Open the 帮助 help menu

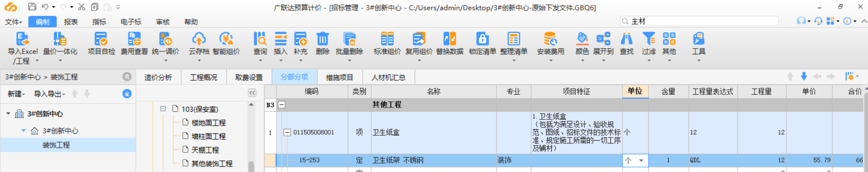[x=191, y=22]
